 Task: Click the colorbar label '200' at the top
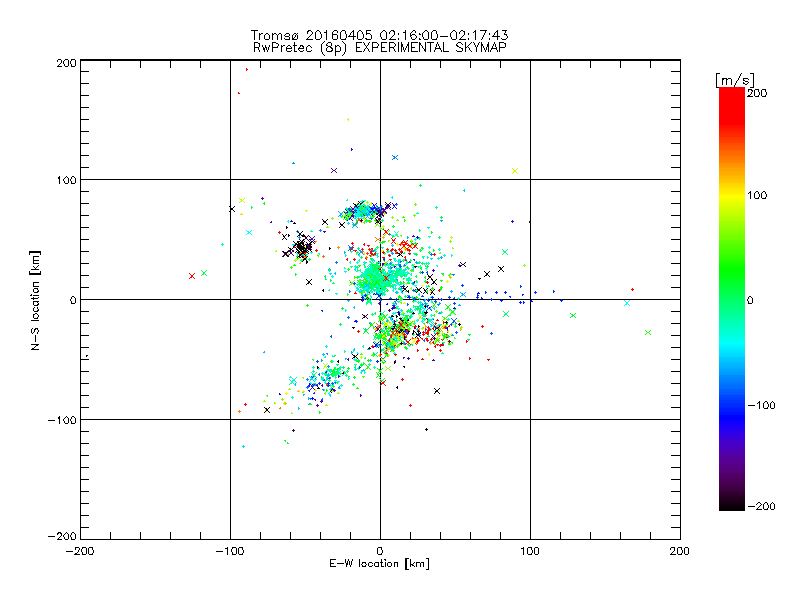[757, 93]
